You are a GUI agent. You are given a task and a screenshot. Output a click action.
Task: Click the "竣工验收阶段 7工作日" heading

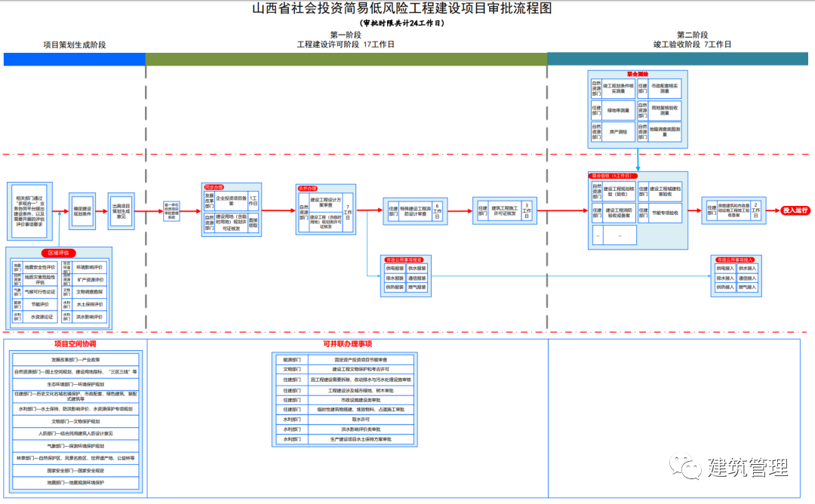(x=692, y=45)
